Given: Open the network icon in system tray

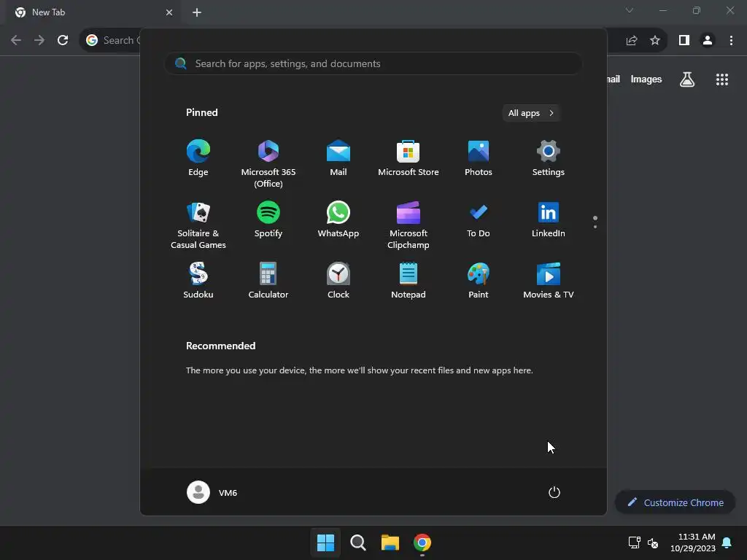Looking at the screenshot, I should 634,542.
